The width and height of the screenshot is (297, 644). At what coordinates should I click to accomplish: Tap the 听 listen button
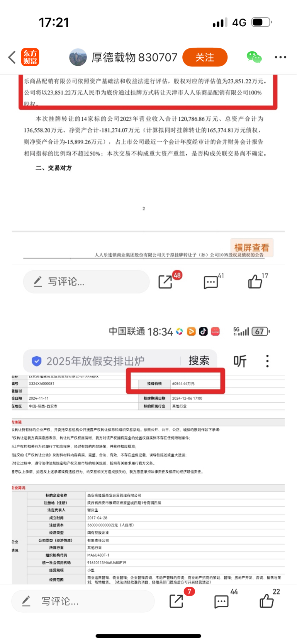click(x=240, y=361)
